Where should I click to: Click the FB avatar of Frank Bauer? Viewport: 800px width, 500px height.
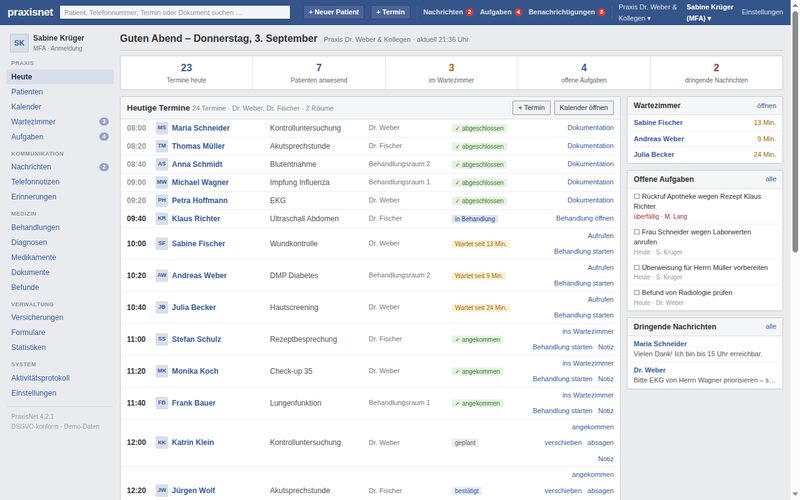162,403
